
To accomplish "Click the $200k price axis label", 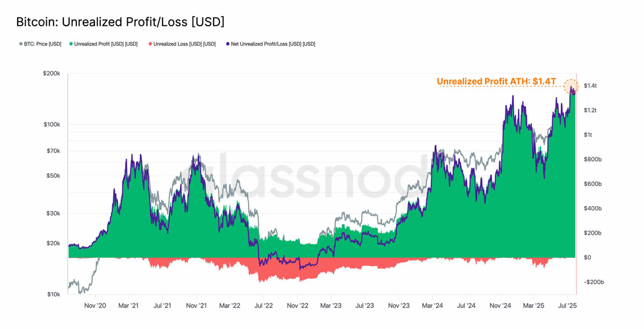I will (52, 73).
